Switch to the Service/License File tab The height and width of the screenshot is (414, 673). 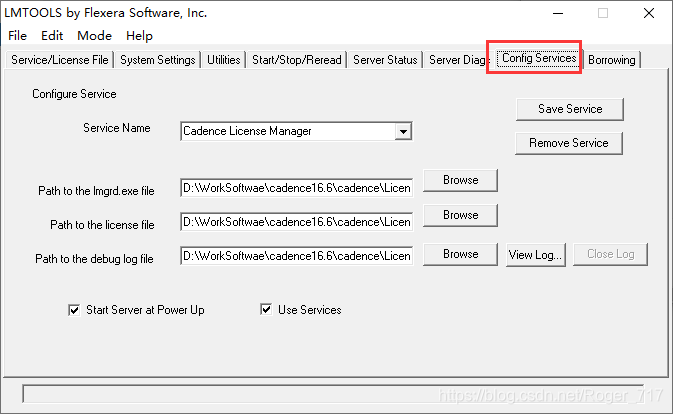pyautogui.click(x=60, y=60)
